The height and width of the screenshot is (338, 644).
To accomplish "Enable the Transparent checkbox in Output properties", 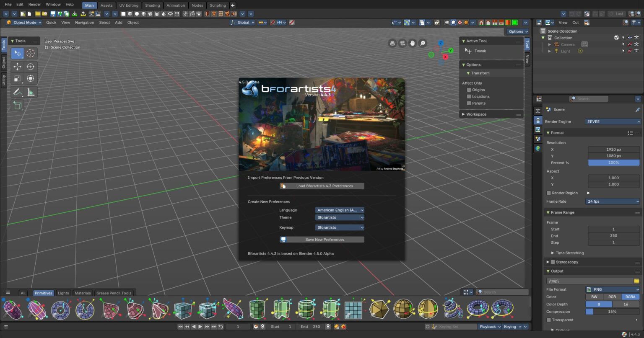I will [549, 320].
